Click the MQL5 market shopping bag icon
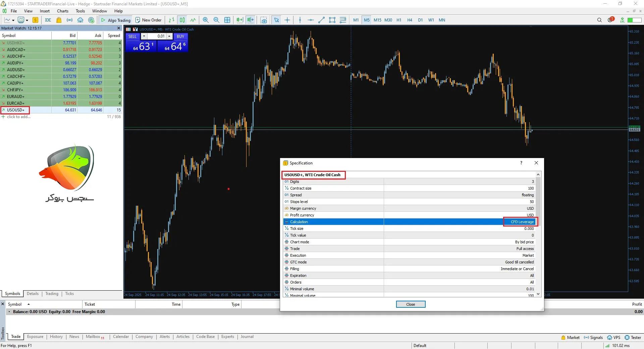644x349 pixels. click(x=59, y=20)
